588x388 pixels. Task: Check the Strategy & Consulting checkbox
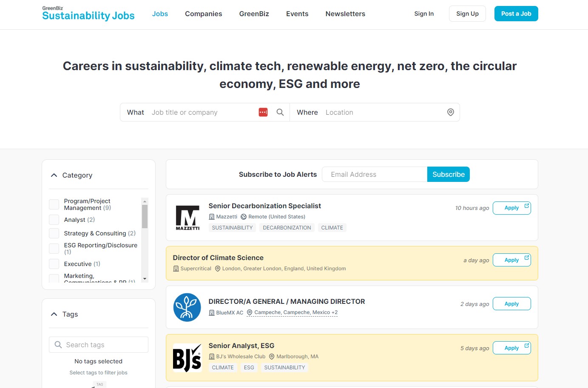[x=54, y=233]
